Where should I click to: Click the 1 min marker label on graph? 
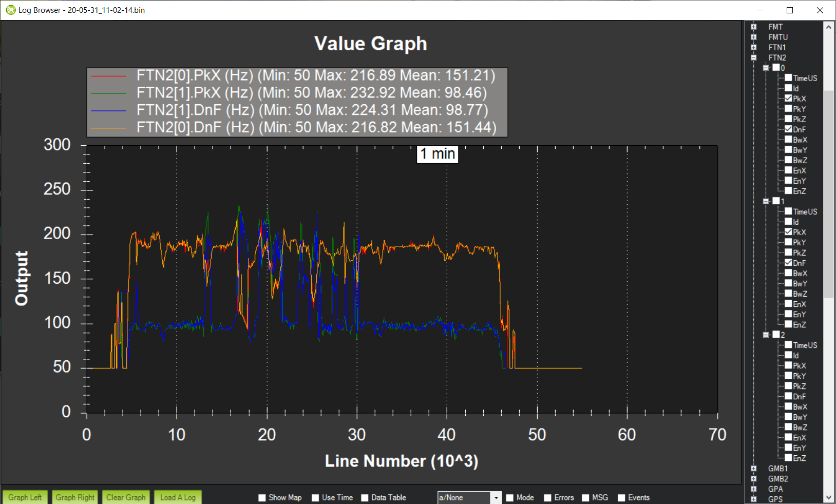point(437,154)
